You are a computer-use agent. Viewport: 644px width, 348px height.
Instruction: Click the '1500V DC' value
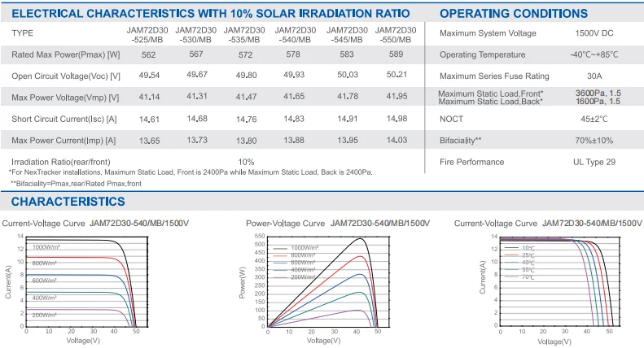tap(594, 33)
